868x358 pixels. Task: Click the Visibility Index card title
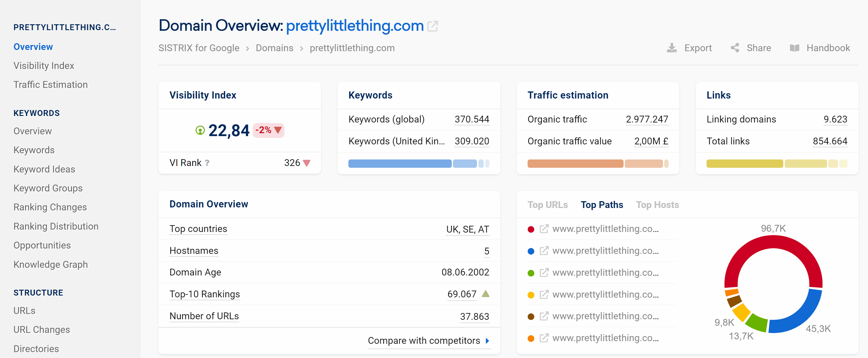203,95
